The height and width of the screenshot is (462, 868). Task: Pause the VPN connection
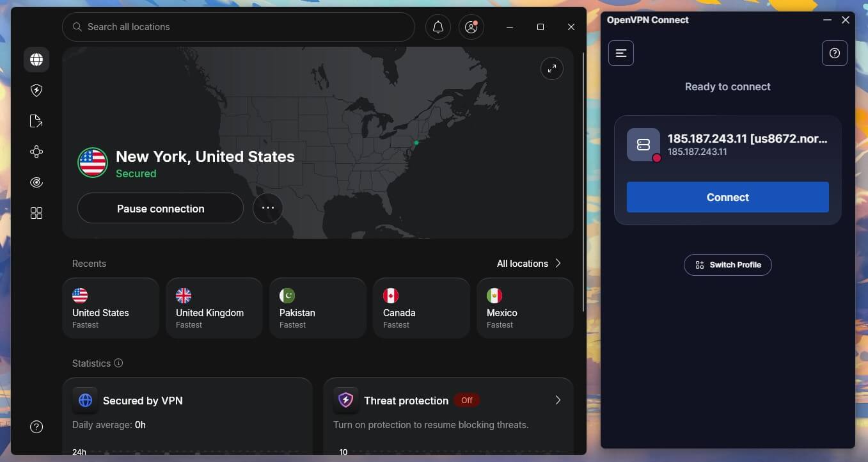pos(161,208)
